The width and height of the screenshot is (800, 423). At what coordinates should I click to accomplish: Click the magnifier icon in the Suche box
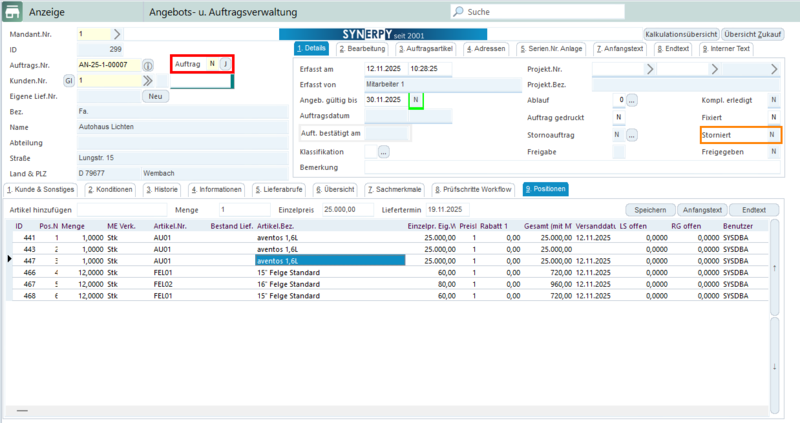pos(458,12)
